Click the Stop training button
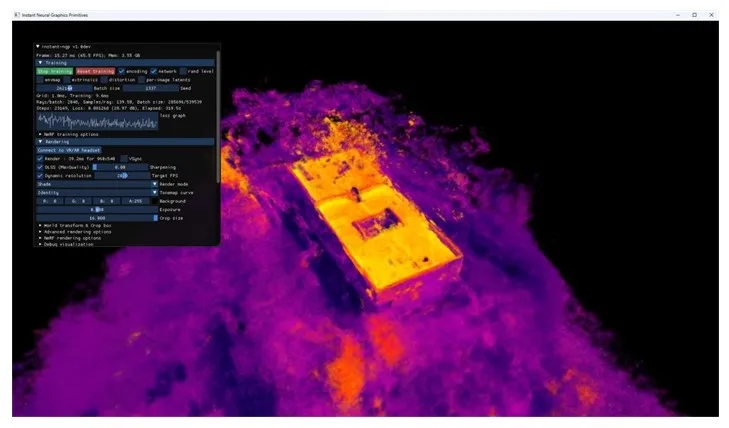 click(x=54, y=71)
